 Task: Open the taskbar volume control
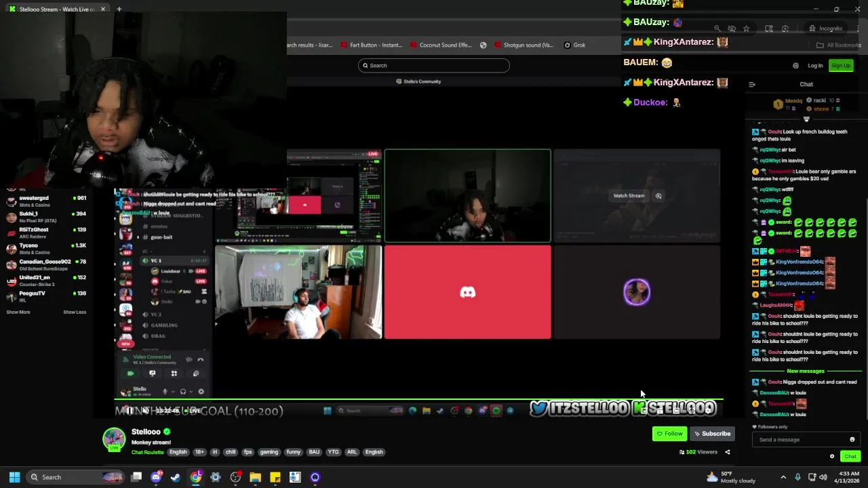[x=823, y=477]
